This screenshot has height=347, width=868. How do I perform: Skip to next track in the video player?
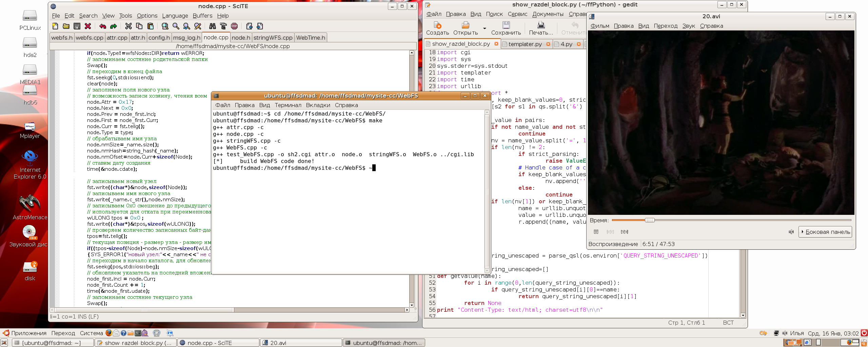(x=625, y=232)
